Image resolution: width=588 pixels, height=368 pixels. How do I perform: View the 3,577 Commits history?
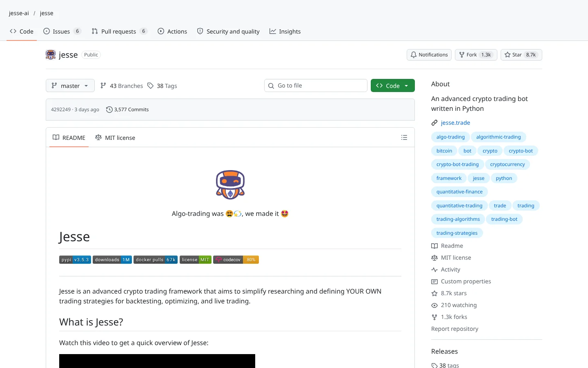pos(127,110)
